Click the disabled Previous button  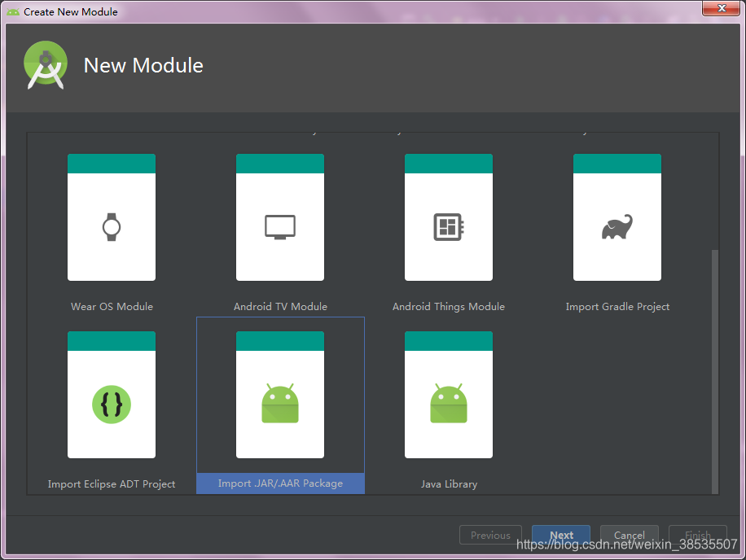(x=490, y=535)
